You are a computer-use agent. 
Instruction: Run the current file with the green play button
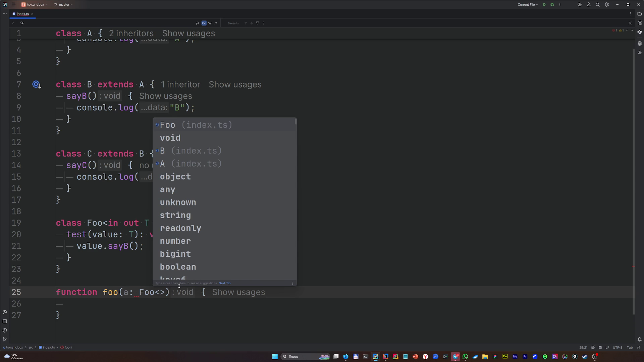point(544,5)
